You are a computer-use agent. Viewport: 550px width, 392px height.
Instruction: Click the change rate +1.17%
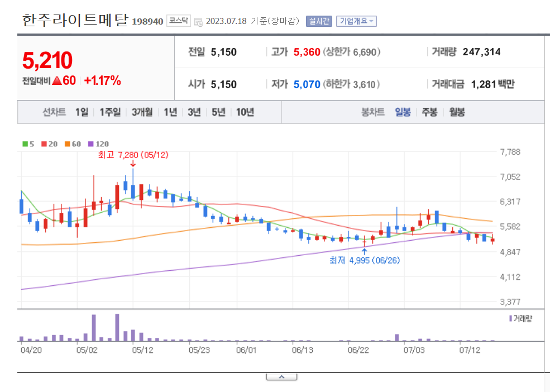pos(102,81)
